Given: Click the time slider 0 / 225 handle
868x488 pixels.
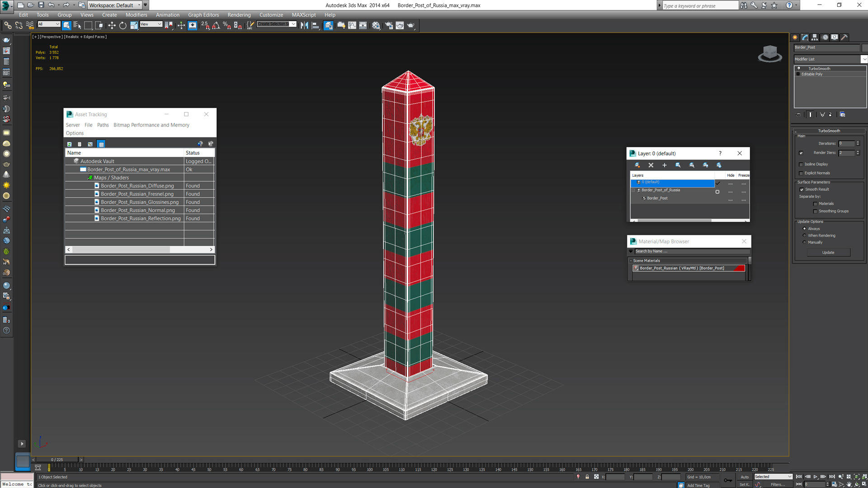Looking at the screenshot, I should click(57, 460).
